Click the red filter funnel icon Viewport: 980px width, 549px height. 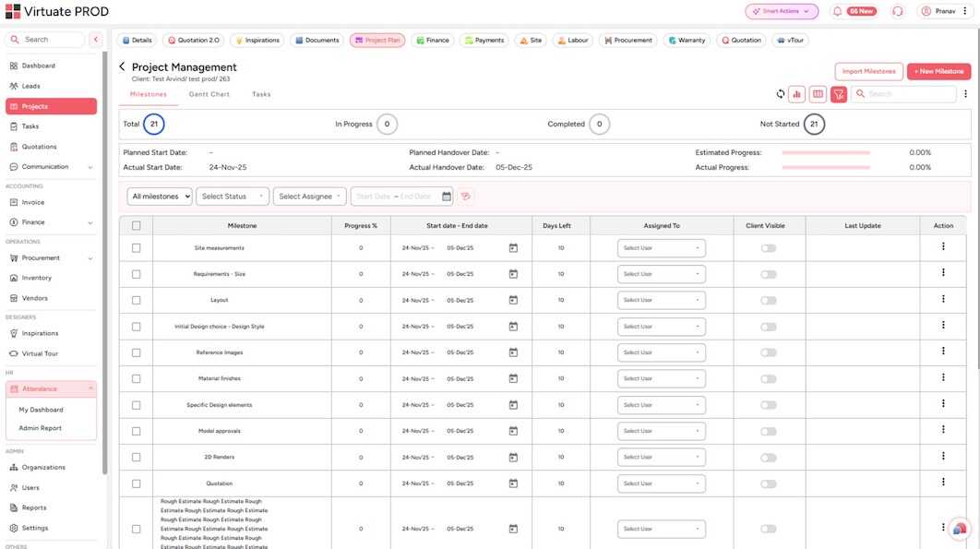pyautogui.click(x=839, y=94)
